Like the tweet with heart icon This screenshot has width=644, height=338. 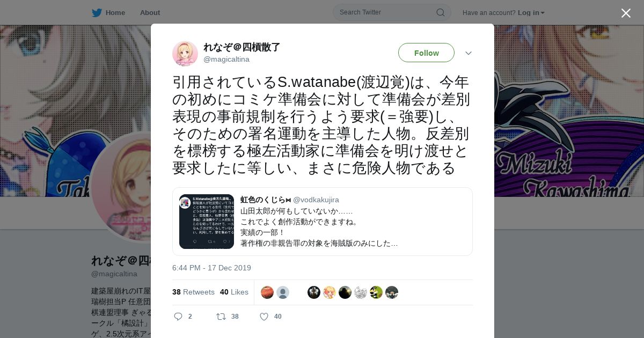coord(264,317)
